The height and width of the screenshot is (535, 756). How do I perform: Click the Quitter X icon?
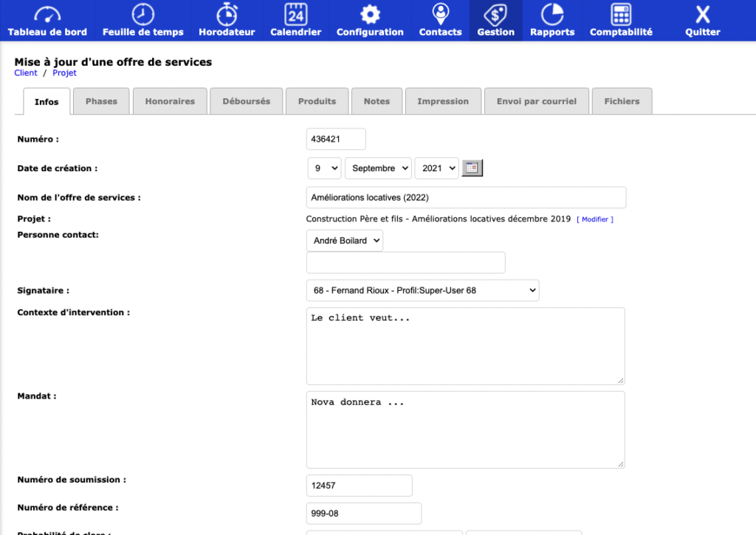point(702,15)
